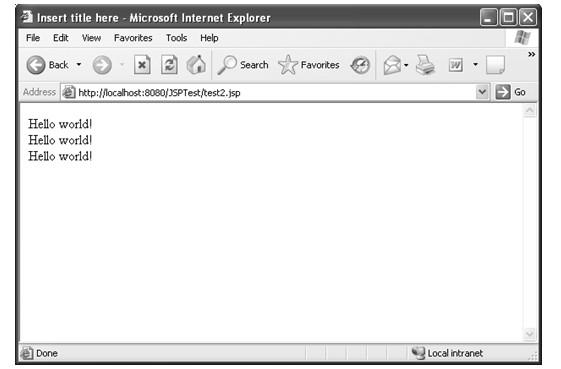
Task: Click the Go button
Action: coord(511,92)
